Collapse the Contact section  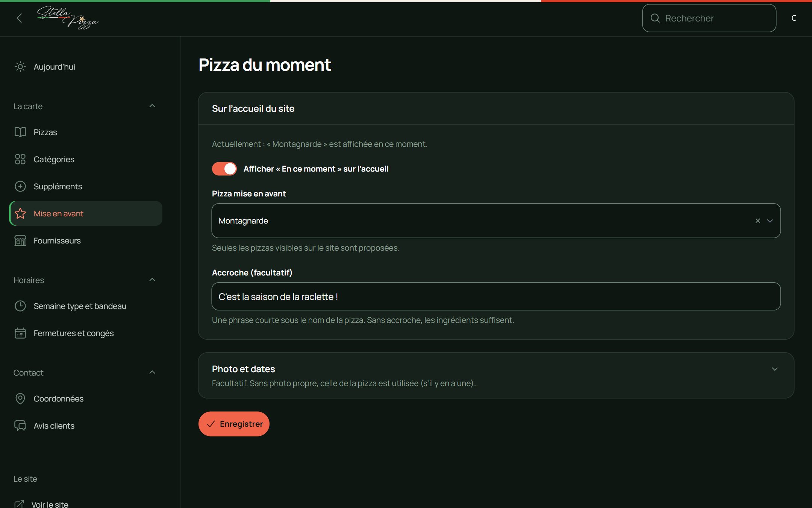pyautogui.click(x=152, y=373)
